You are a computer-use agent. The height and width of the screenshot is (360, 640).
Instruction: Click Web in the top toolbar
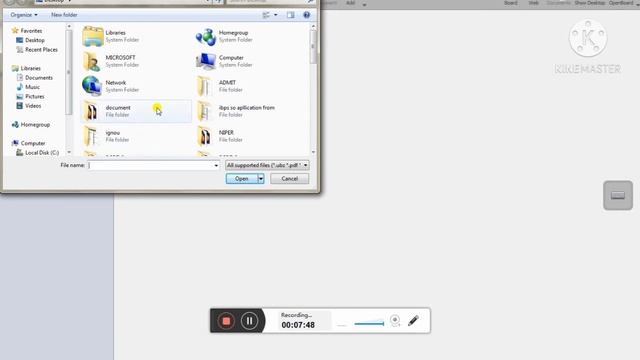click(x=533, y=3)
